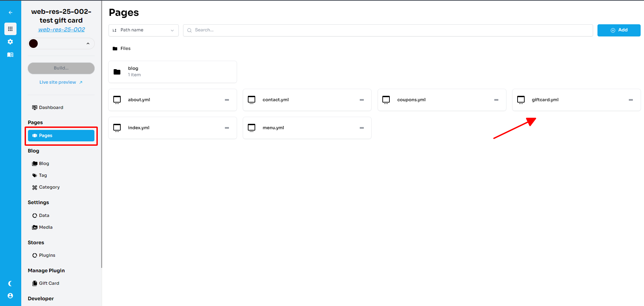The image size is (644, 306).
Task: Select Pages in the sidebar
Action: click(61, 136)
